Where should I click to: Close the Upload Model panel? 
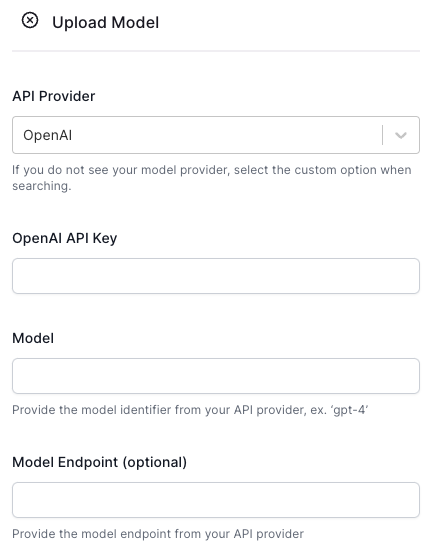tap(30, 20)
